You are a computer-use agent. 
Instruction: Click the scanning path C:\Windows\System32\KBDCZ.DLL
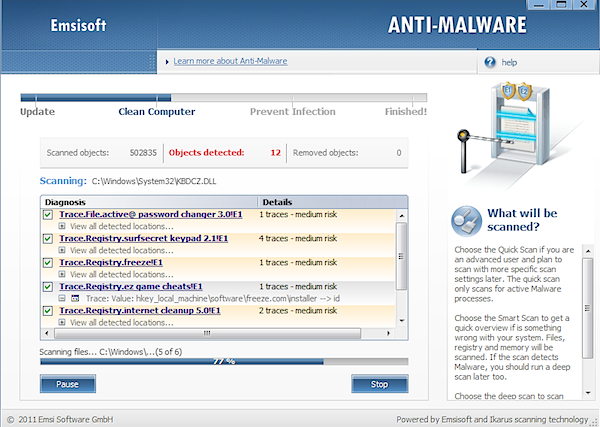click(x=154, y=181)
